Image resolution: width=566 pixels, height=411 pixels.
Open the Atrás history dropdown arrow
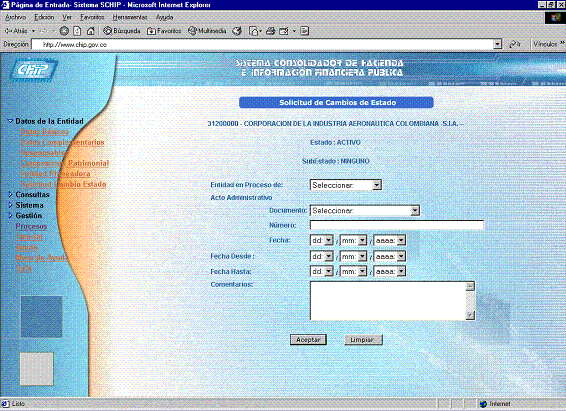coord(34,31)
